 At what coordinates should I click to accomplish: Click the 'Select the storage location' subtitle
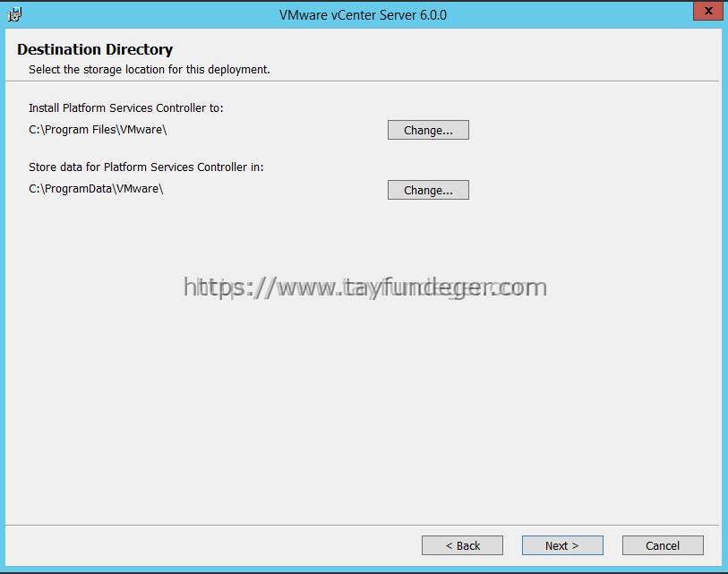pos(149,70)
